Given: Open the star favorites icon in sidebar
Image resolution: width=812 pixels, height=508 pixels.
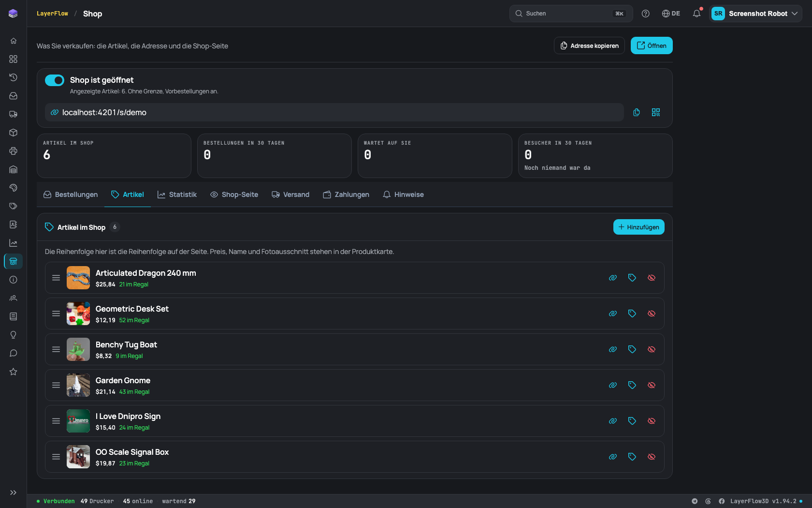Looking at the screenshot, I should (14, 372).
